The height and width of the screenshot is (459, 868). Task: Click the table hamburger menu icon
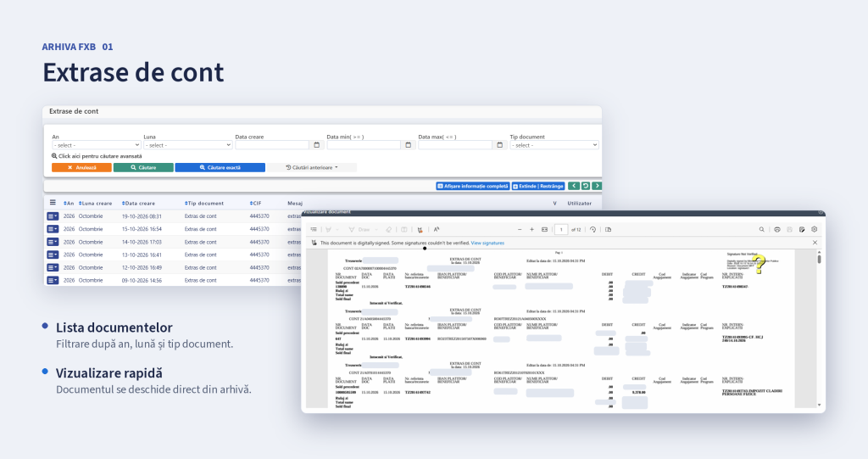[x=53, y=203]
